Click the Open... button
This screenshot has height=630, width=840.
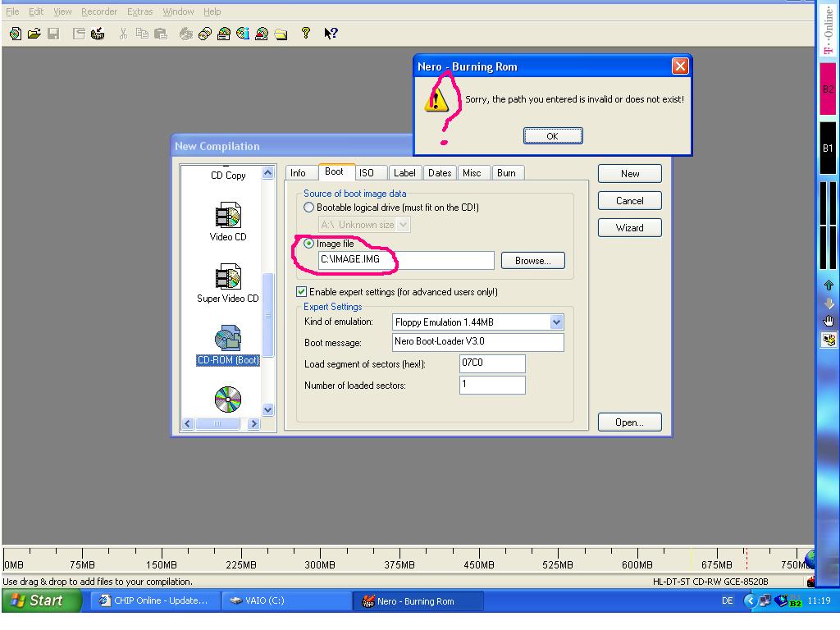coord(630,422)
